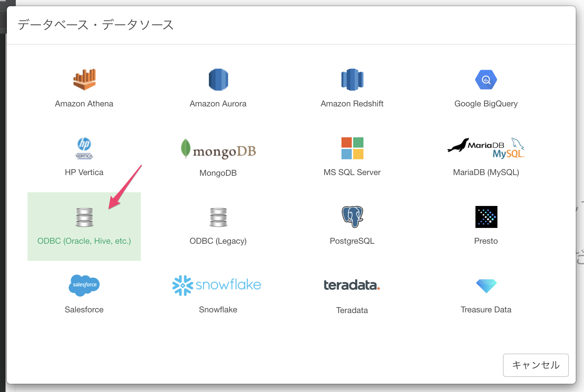This screenshot has height=392, width=584.
Task: Pick the MariaDB MySQL logo
Action: click(486, 148)
